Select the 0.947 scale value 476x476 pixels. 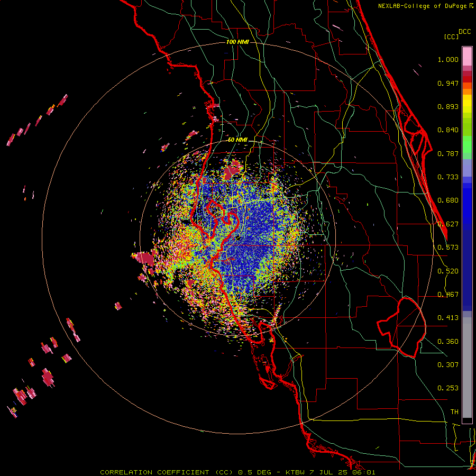pos(448,83)
